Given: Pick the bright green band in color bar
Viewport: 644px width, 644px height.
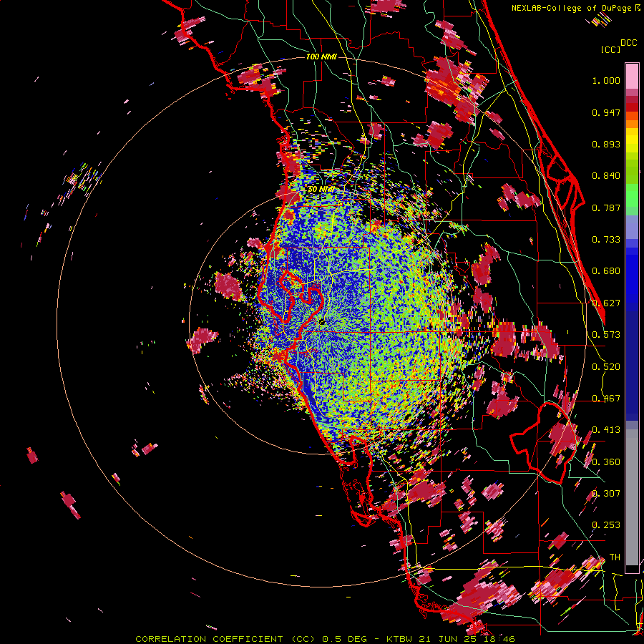Looking at the screenshot, I should click(632, 195).
